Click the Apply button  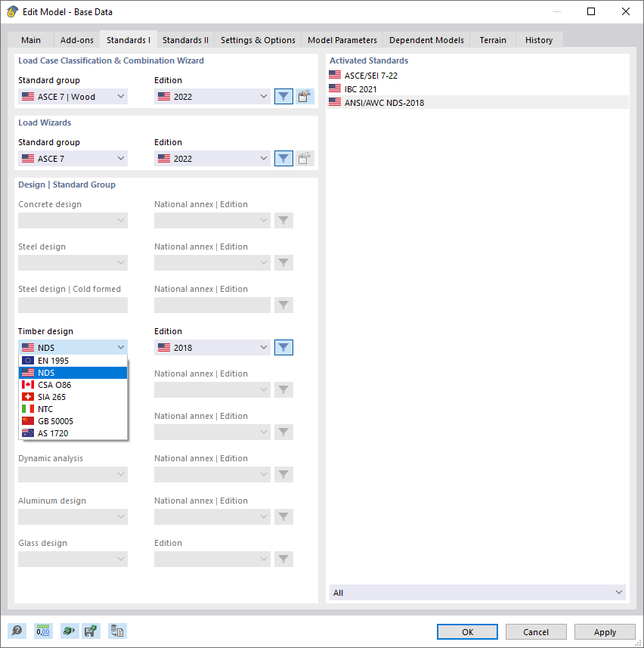605,632
